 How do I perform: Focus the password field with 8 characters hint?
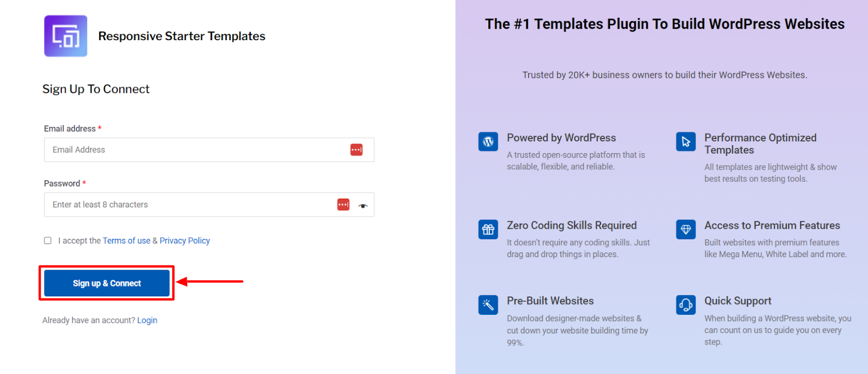click(209, 205)
